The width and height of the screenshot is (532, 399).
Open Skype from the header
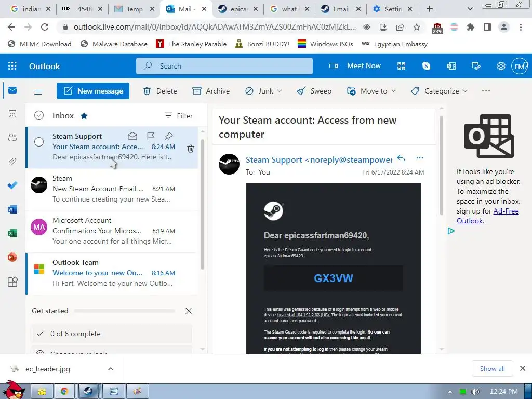pyautogui.click(x=426, y=66)
